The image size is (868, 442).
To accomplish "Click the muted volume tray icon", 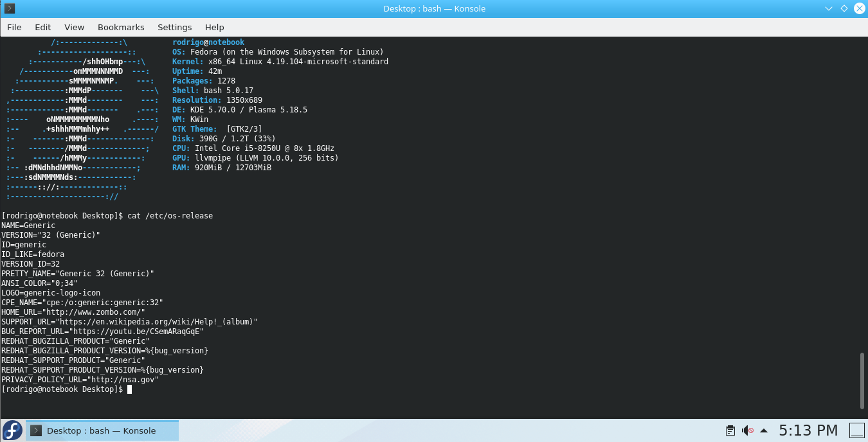I will 747,430.
